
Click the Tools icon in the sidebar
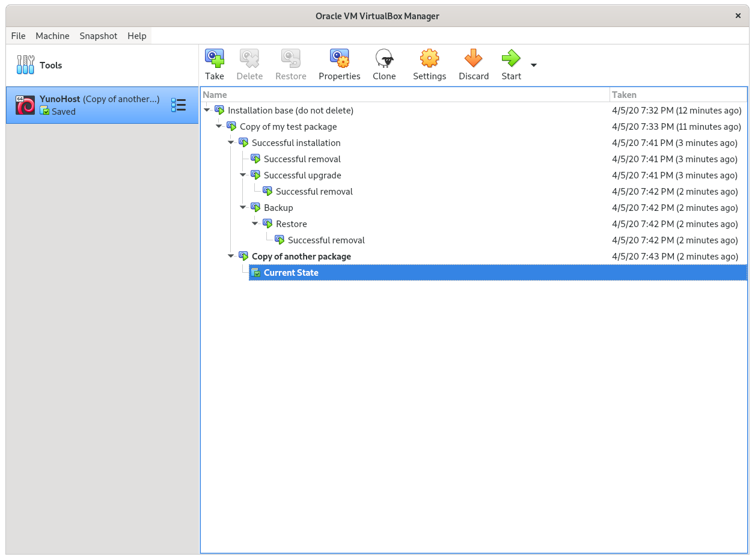[x=25, y=65]
